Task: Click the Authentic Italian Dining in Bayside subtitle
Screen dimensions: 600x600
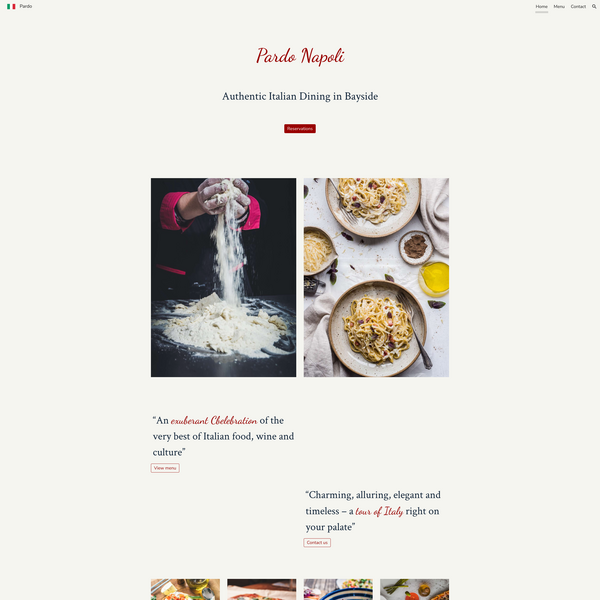Action: coord(300,96)
